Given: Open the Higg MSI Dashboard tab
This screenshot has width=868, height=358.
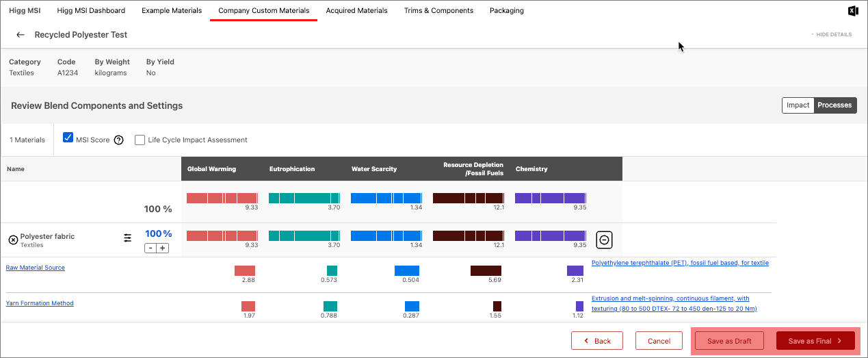Looking at the screenshot, I should click(91, 11).
